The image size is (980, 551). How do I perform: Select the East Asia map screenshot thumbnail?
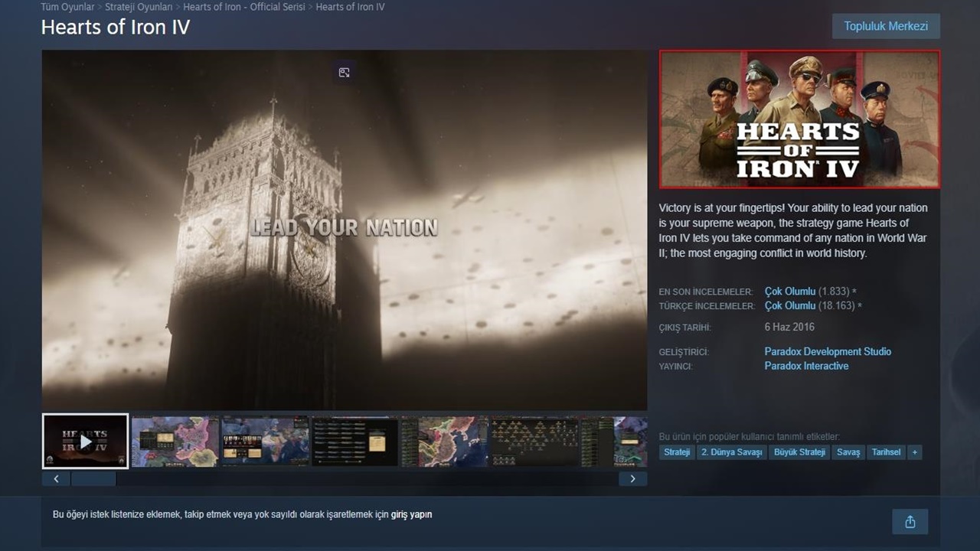pyautogui.click(x=444, y=442)
